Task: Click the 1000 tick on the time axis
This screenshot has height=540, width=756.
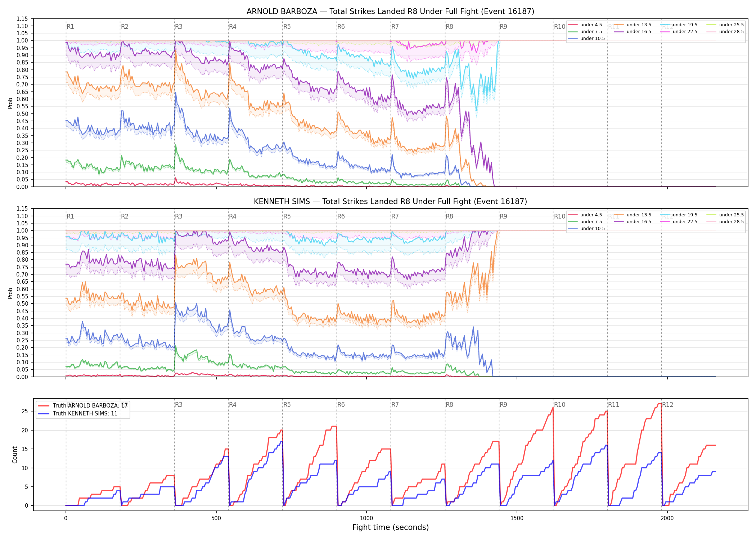Action: coord(366,518)
